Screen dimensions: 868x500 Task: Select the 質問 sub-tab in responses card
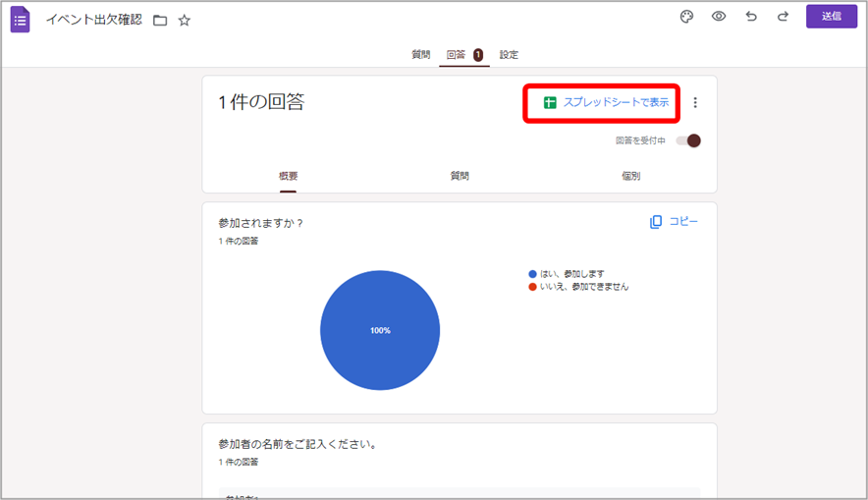tap(460, 176)
